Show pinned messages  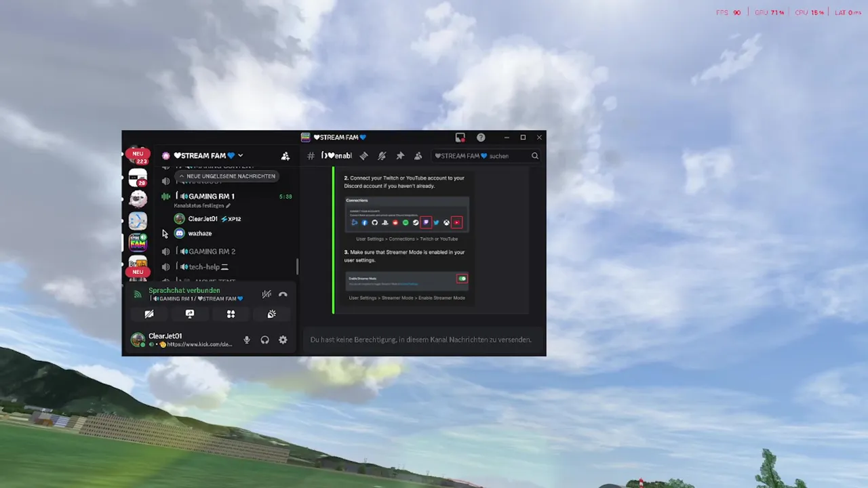[x=400, y=156]
